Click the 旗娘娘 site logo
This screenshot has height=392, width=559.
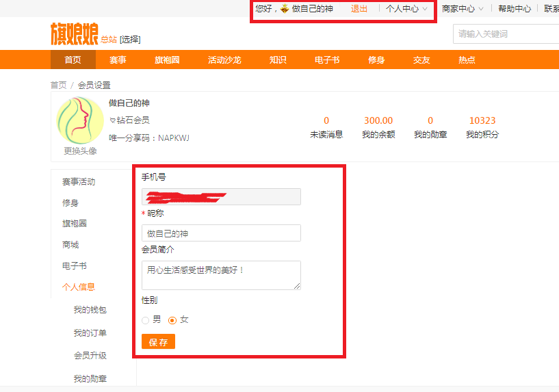[x=74, y=34]
